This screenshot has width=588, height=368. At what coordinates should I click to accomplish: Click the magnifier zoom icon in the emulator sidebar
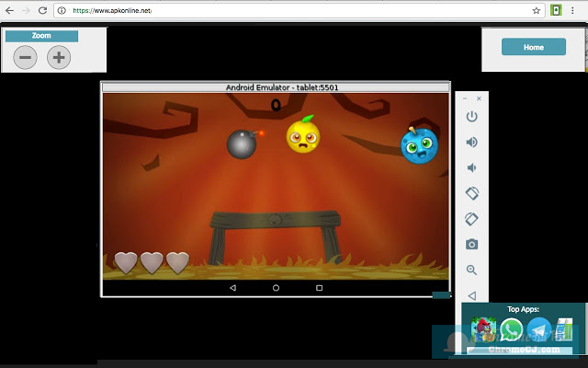(471, 270)
